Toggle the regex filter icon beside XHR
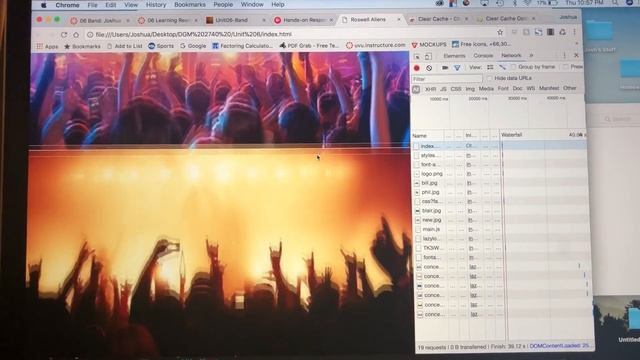 coord(416,89)
